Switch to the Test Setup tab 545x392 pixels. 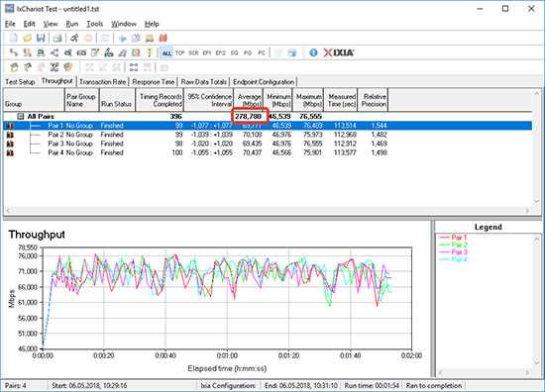[20, 82]
